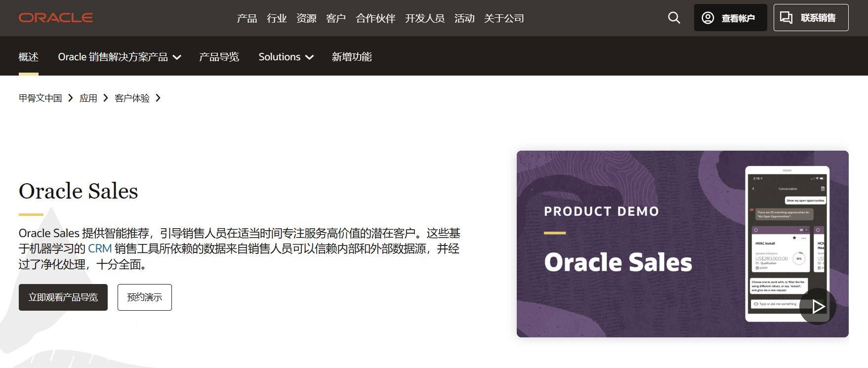Click the Oracle Sales page heading
Image resolution: width=868 pixels, height=368 pixels.
click(79, 191)
